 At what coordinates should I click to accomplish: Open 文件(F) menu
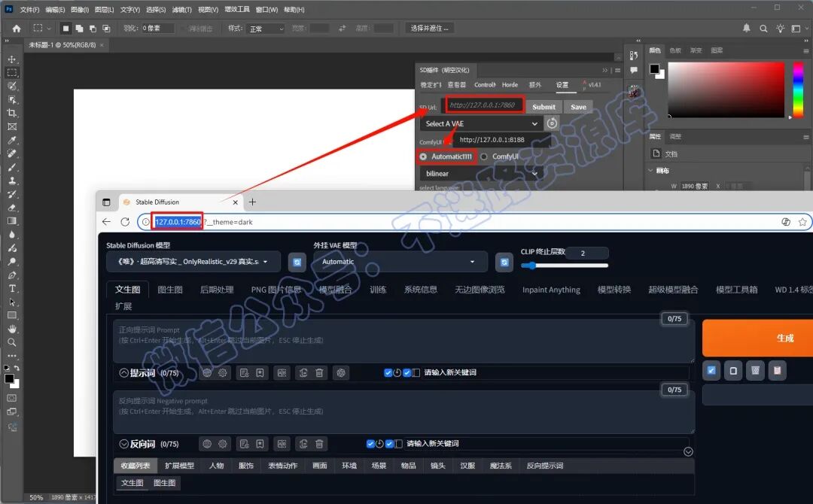[29, 10]
